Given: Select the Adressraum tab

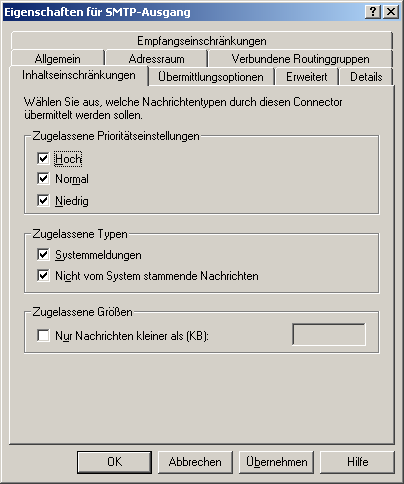Looking at the screenshot, I should click(x=156, y=59).
